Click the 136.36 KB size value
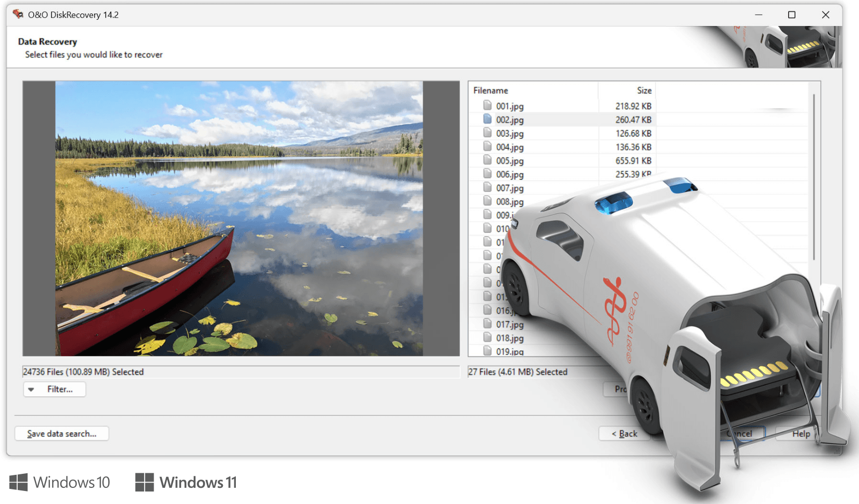Image resolution: width=859 pixels, height=504 pixels. coord(633,147)
